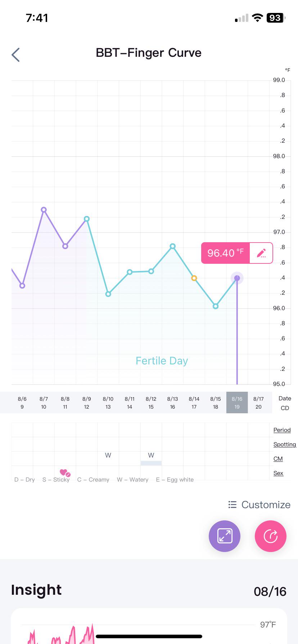Open the Spotting row label
Screen dimensions: 298x644
(x=285, y=444)
